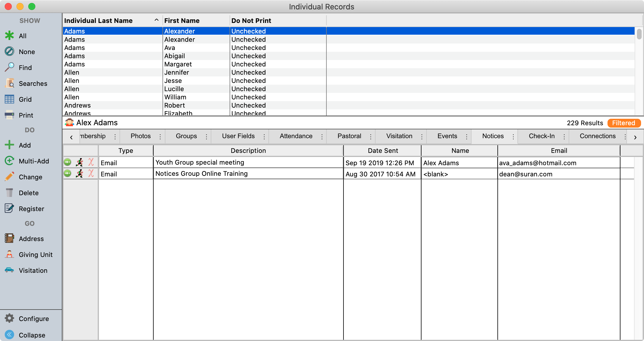Open the Register pencil tool
The width and height of the screenshot is (644, 341).
tap(9, 208)
